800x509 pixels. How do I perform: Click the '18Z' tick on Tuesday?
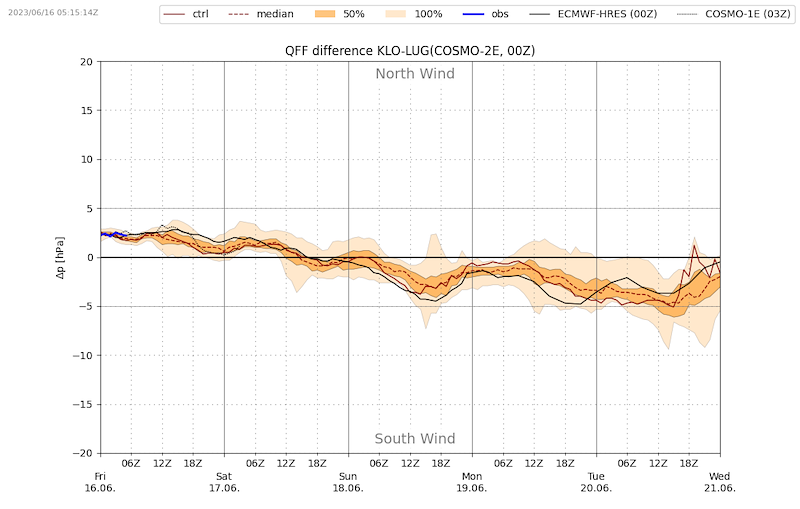click(689, 463)
